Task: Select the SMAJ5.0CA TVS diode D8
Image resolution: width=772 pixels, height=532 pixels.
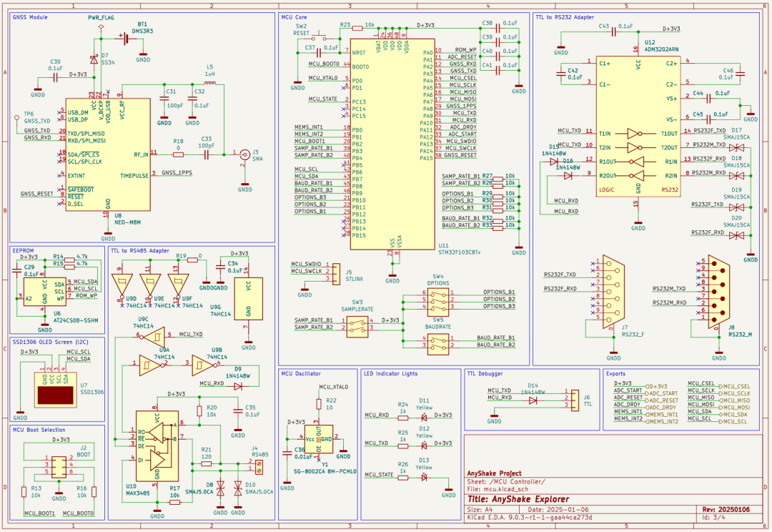Action: pyautogui.click(x=220, y=488)
